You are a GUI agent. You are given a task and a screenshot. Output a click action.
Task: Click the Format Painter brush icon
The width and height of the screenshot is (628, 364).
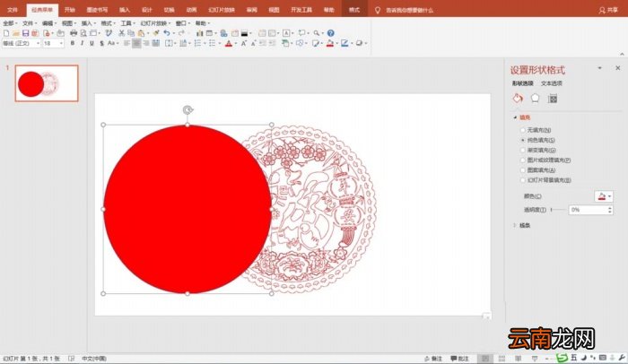click(x=156, y=33)
